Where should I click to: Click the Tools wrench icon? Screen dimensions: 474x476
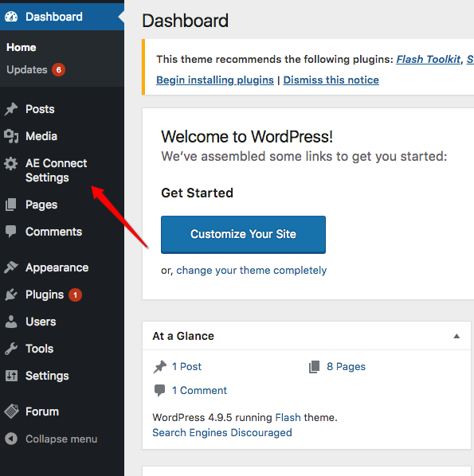tap(11, 349)
